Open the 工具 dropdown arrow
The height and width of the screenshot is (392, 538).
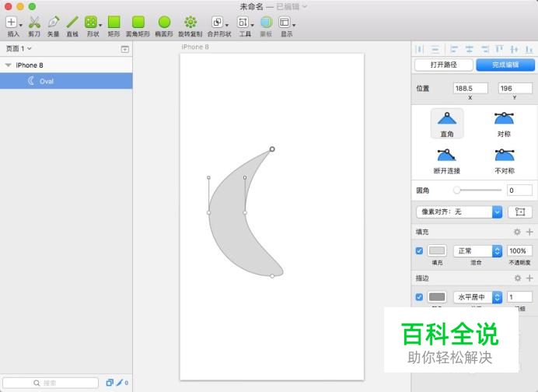tap(252, 25)
